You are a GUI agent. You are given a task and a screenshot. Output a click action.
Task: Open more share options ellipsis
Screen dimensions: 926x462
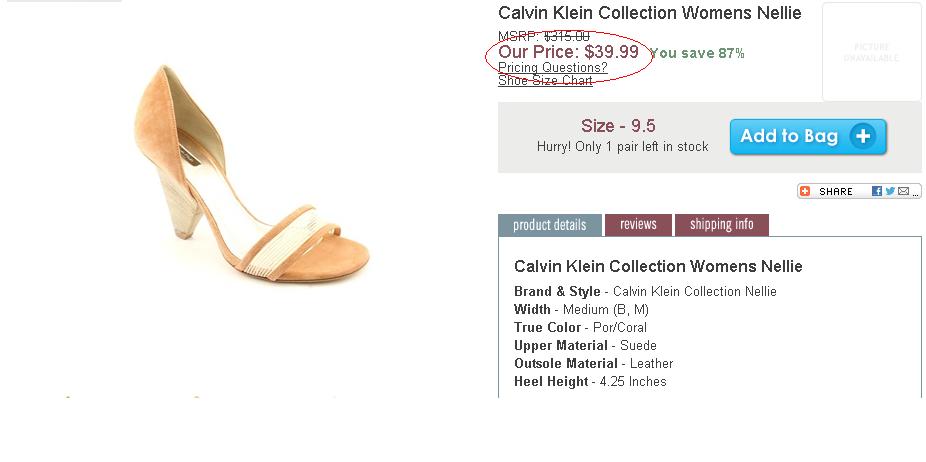(915, 193)
